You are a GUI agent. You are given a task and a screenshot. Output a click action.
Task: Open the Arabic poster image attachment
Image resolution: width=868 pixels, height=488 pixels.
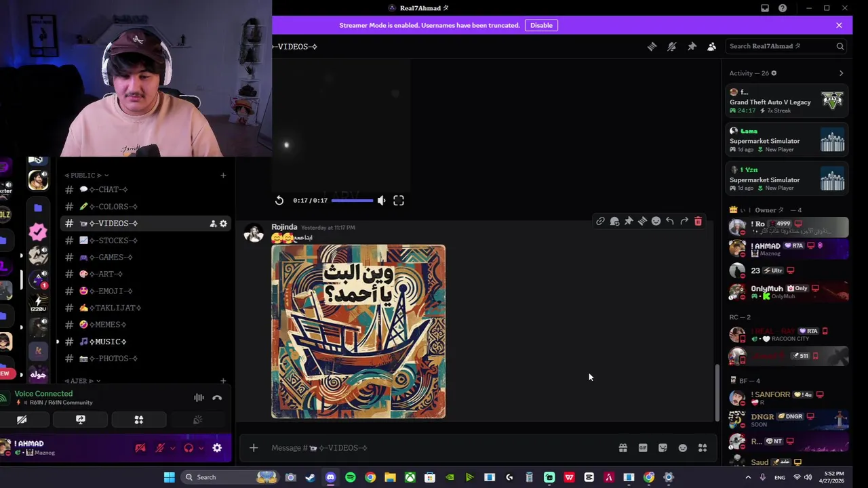click(x=358, y=331)
